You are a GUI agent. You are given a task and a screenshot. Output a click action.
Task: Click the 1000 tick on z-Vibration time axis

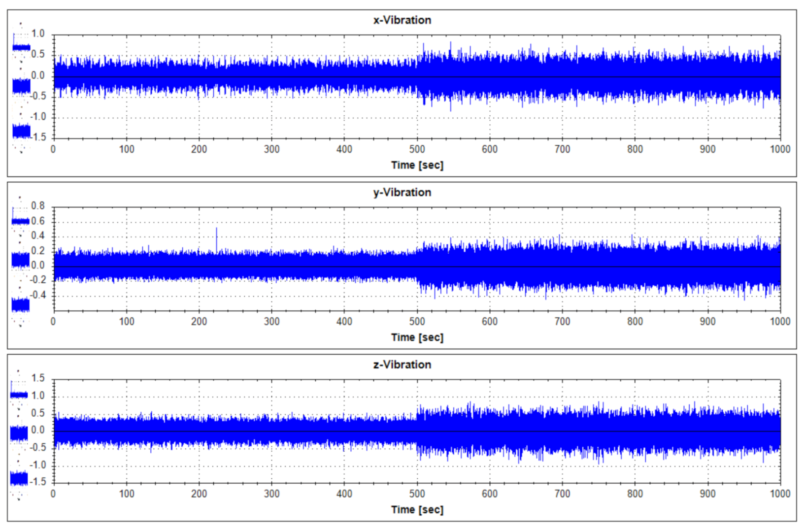(x=780, y=494)
